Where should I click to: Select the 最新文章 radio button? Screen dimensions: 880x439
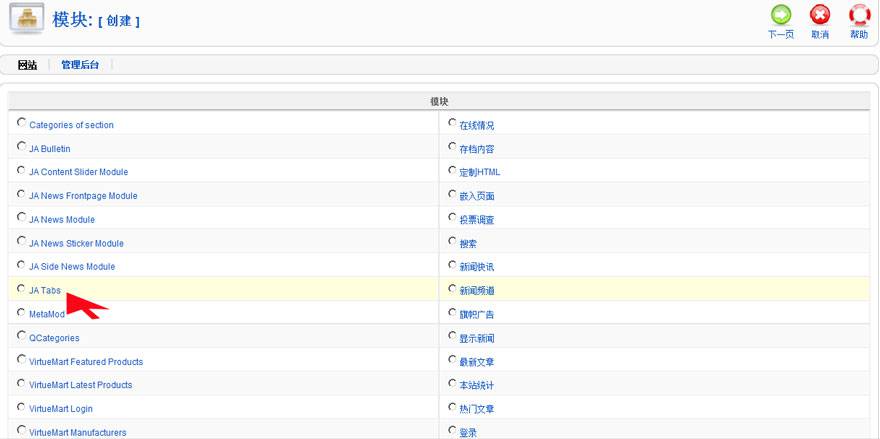pos(452,359)
